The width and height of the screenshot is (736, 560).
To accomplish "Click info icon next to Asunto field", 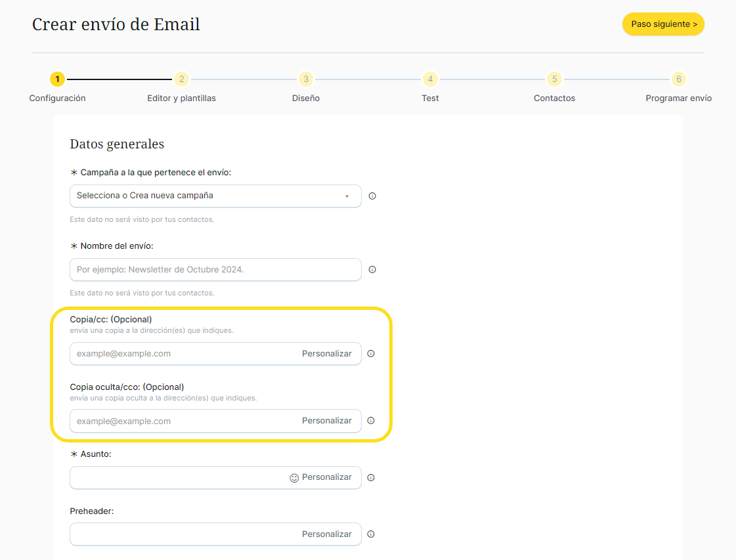I will 371,478.
